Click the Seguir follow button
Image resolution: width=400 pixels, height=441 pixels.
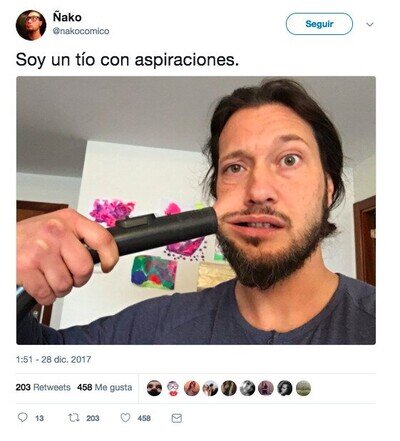pyautogui.click(x=319, y=24)
